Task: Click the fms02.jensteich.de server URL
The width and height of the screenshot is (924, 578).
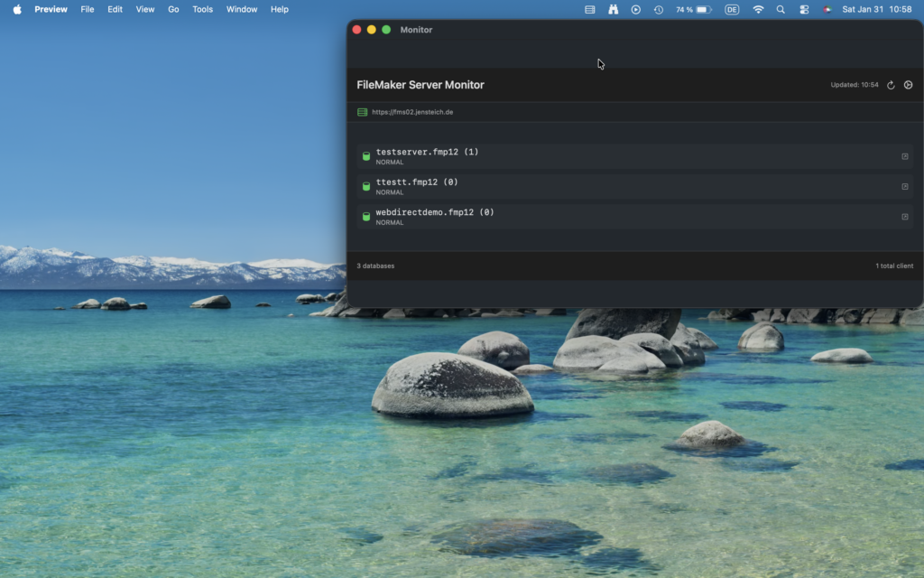Action: click(412, 112)
